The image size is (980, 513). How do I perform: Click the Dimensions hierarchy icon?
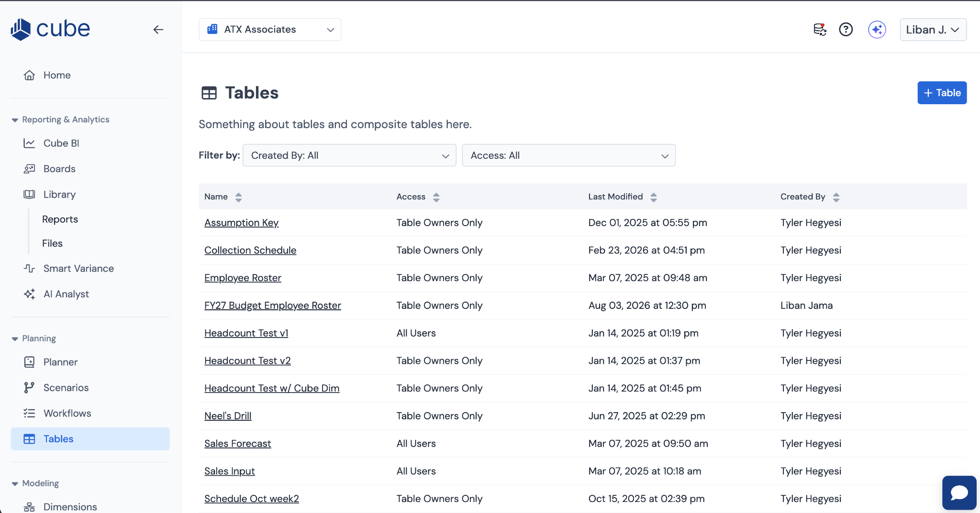pyautogui.click(x=29, y=507)
